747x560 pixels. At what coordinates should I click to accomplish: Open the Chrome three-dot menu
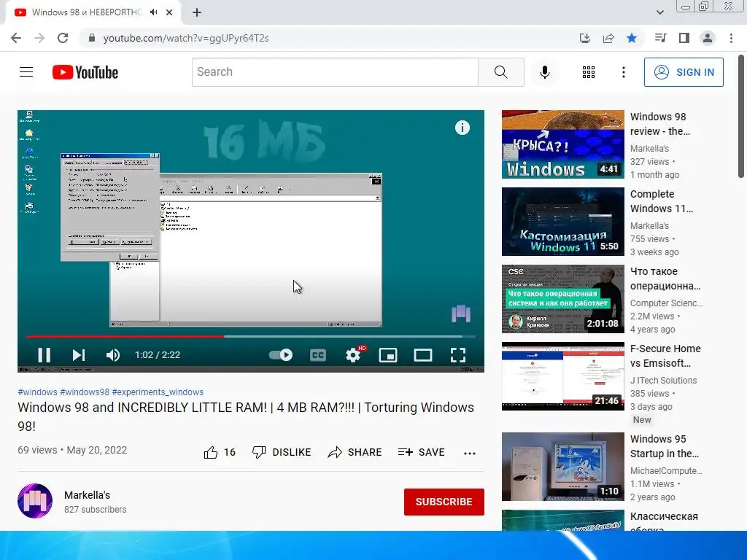tap(731, 38)
